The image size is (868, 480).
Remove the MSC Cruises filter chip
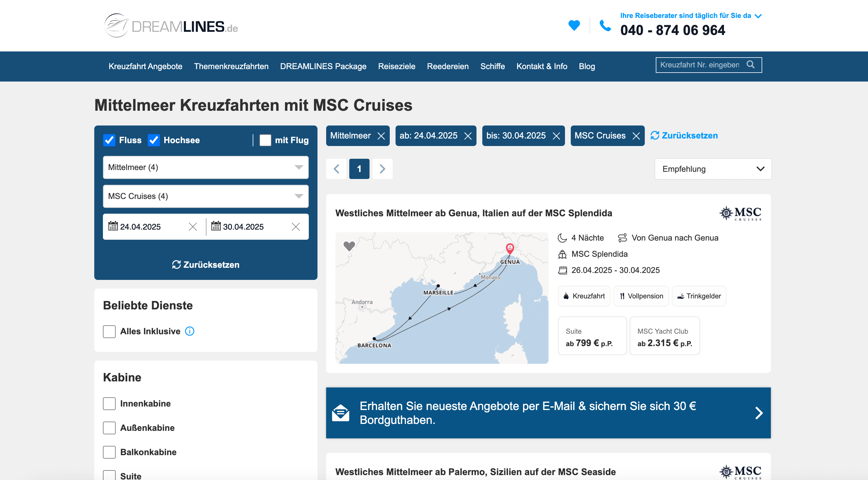pyautogui.click(x=636, y=136)
